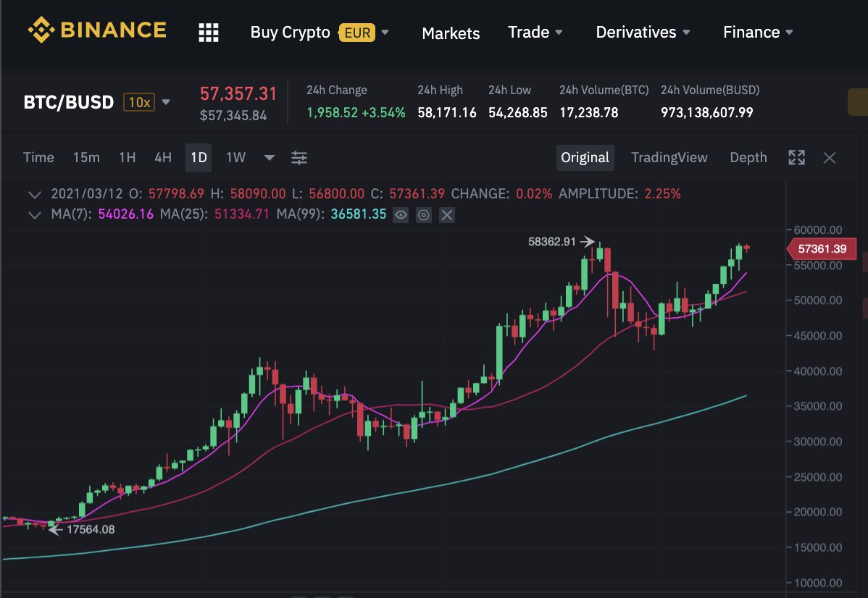Open MA indicator settings icon
Screen dimensions: 868x598
click(423, 214)
